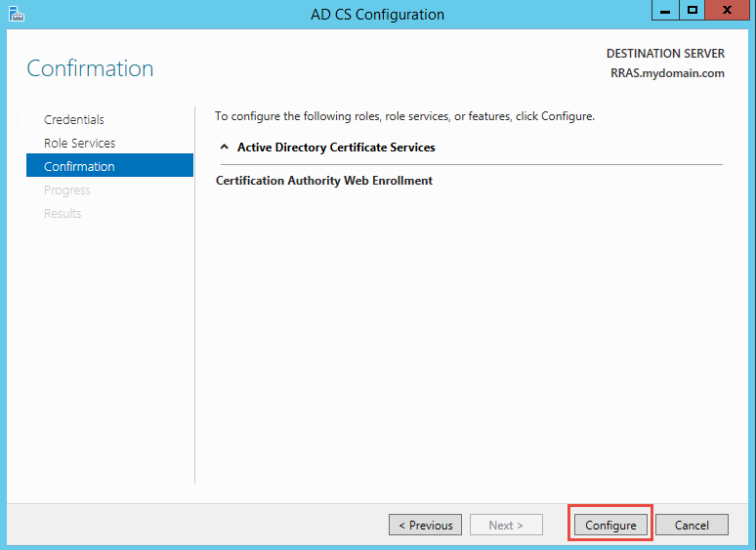Click the greyed-out Progress step
The width and height of the screenshot is (756, 550).
click(67, 190)
